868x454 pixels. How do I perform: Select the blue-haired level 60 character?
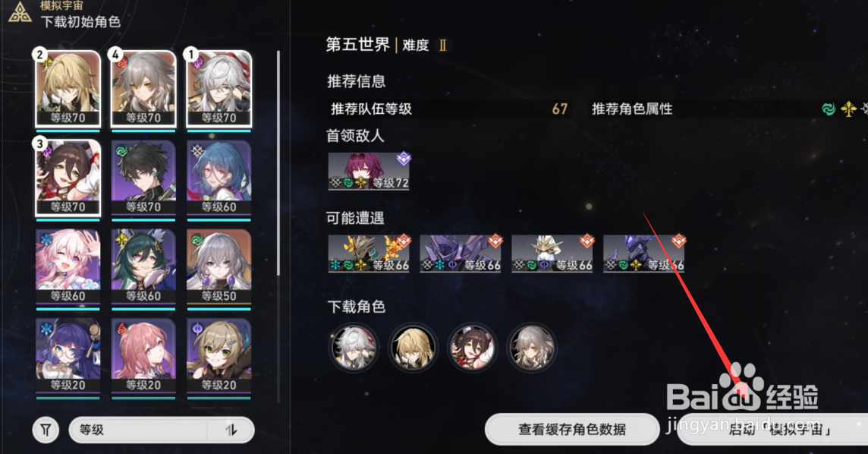[219, 178]
